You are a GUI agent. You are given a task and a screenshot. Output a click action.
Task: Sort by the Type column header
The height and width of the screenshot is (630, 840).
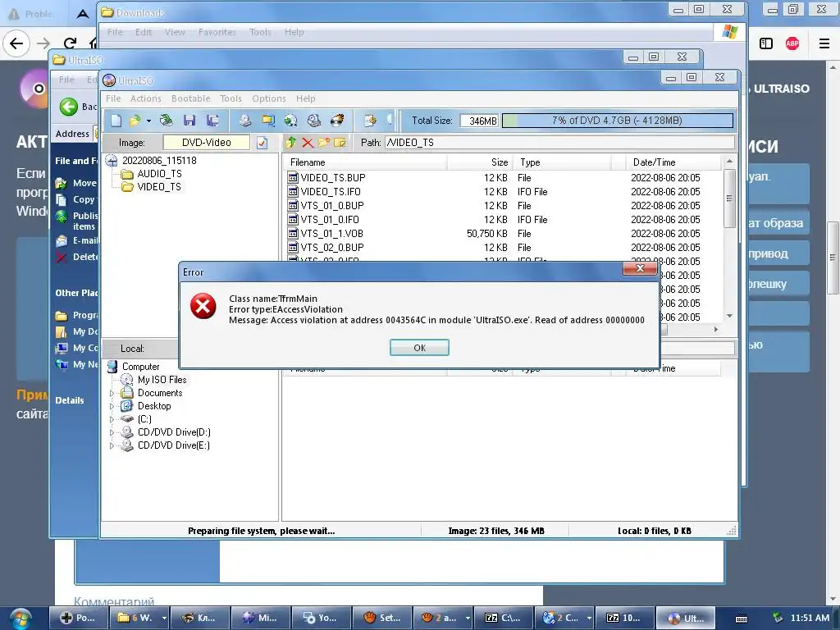pos(562,162)
